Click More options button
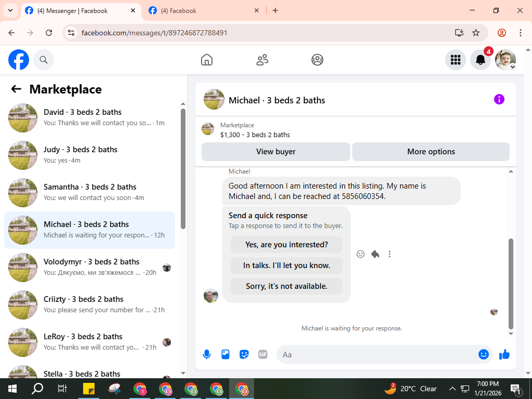This screenshot has height=399, width=532. 431,152
